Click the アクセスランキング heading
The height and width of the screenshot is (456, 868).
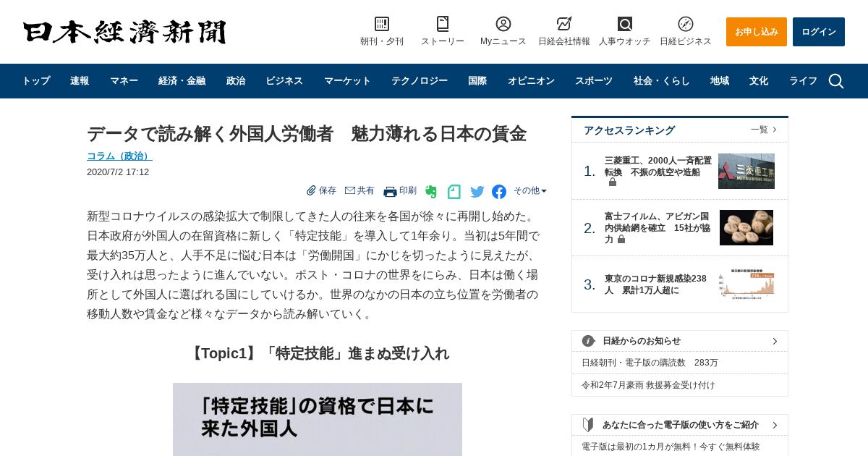629,130
